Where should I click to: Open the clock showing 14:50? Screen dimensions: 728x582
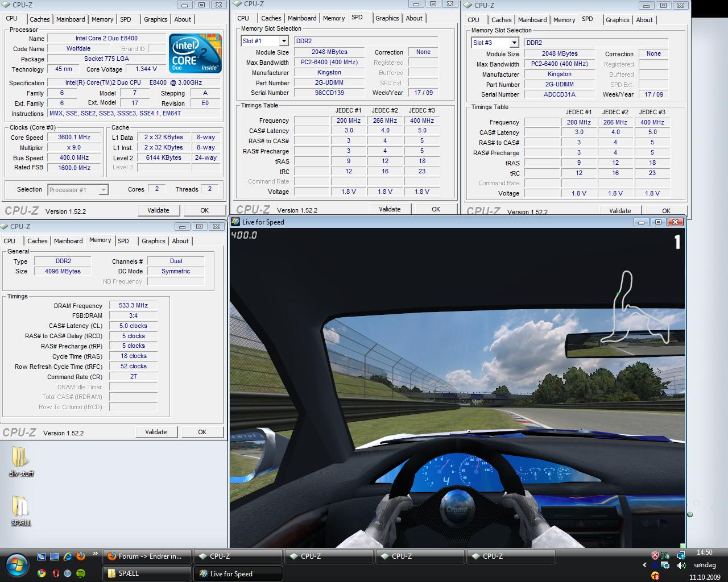704,552
